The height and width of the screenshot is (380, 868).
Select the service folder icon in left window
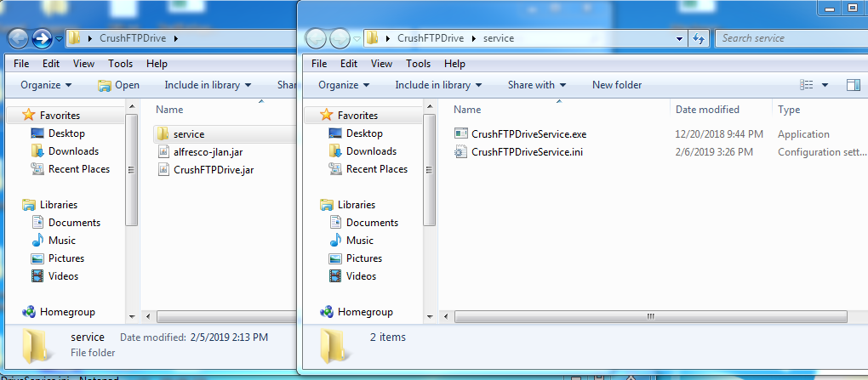tap(163, 133)
